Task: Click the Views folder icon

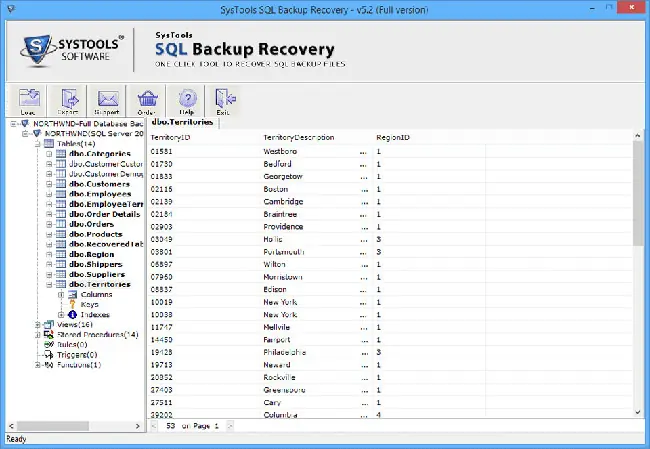Action: click(49, 325)
